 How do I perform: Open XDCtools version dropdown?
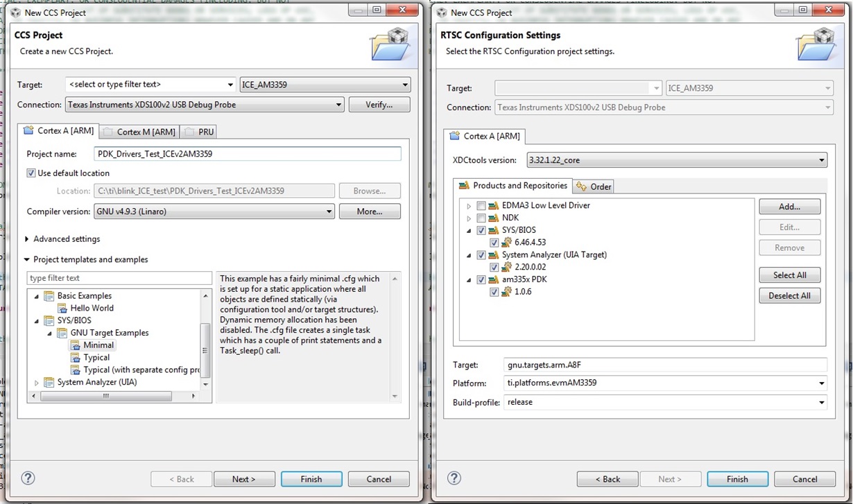pyautogui.click(x=677, y=160)
